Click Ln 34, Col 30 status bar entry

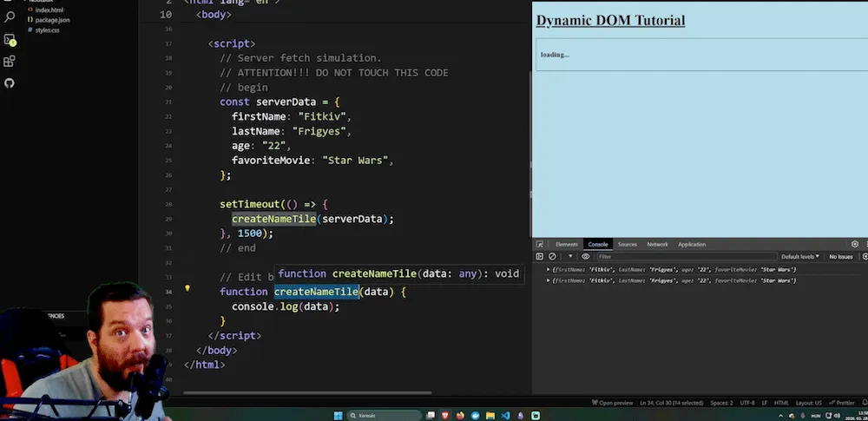click(x=672, y=403)
